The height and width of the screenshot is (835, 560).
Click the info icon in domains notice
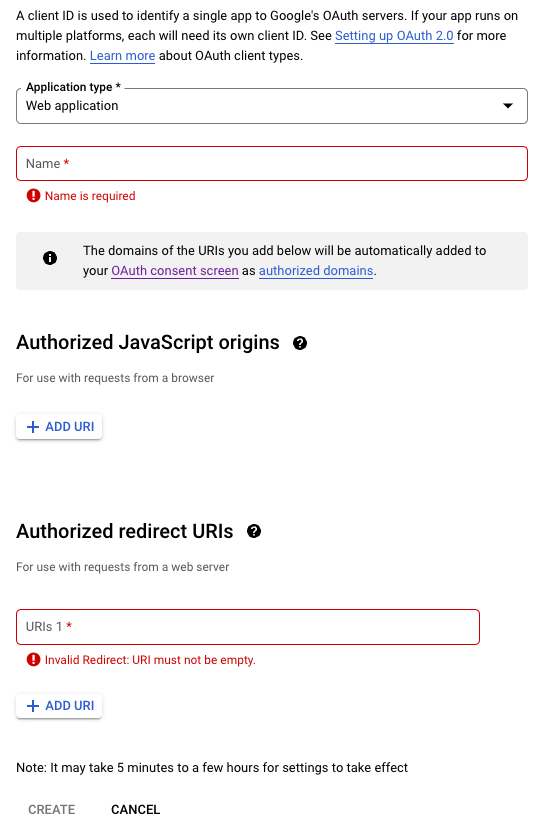[50, 258]
